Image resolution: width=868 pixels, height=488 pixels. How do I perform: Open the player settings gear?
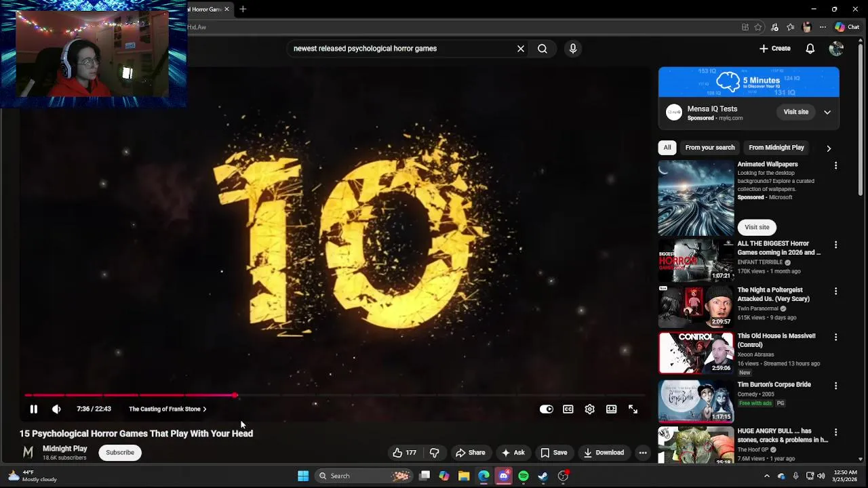[x=590, y=409]
